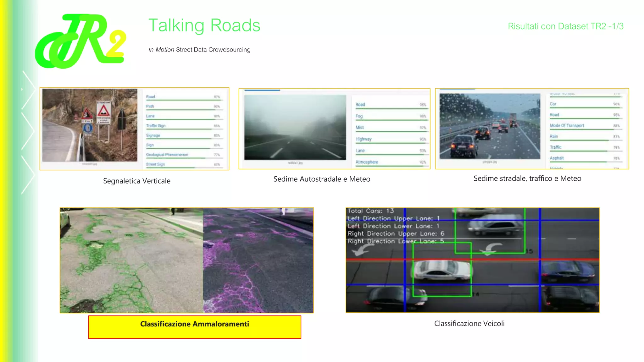Click the 'Path' label in signs results

tap(150, 106)
